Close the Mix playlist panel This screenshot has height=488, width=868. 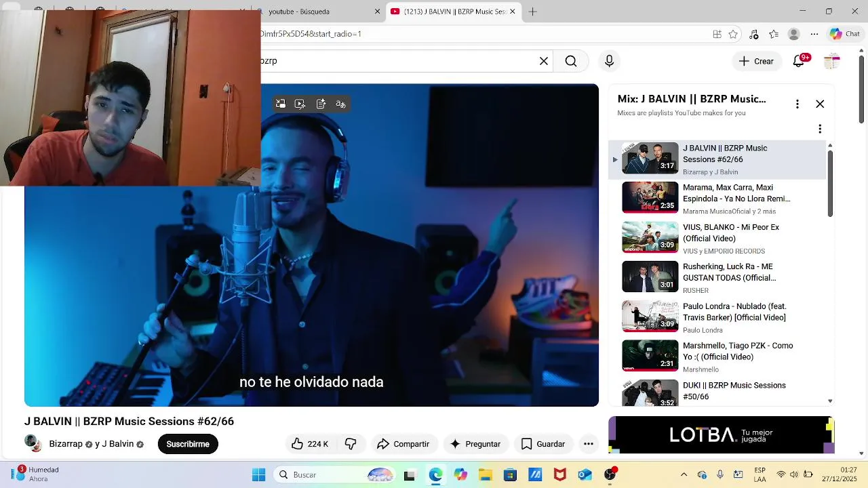click(820, 104)
